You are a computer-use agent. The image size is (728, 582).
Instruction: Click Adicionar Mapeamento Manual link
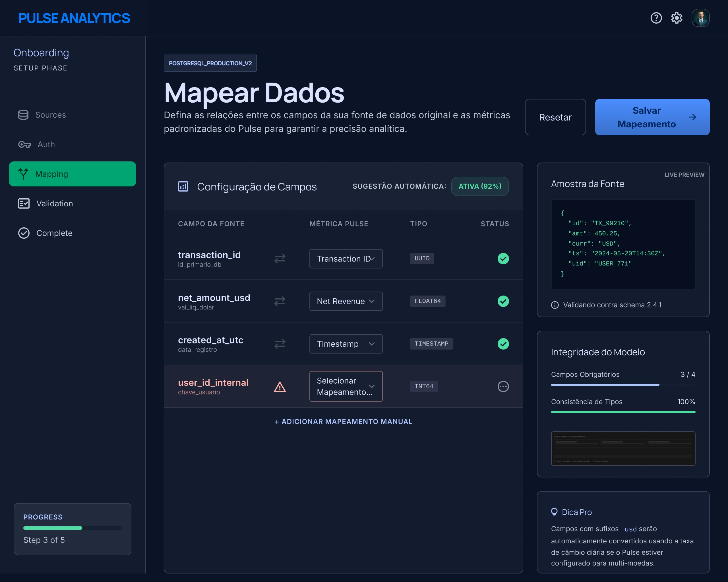344,421
